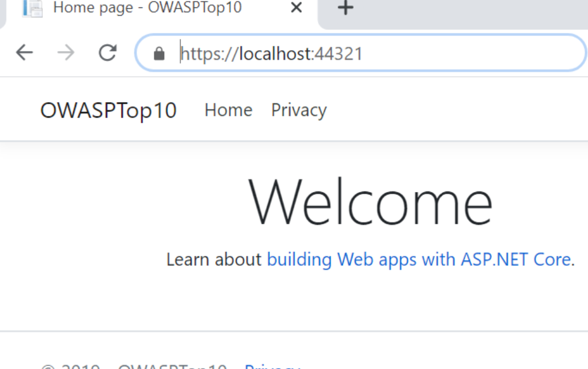Navigate to Home in the navbar
Screen dimensions: 588x369
click(x=228, y=110)
